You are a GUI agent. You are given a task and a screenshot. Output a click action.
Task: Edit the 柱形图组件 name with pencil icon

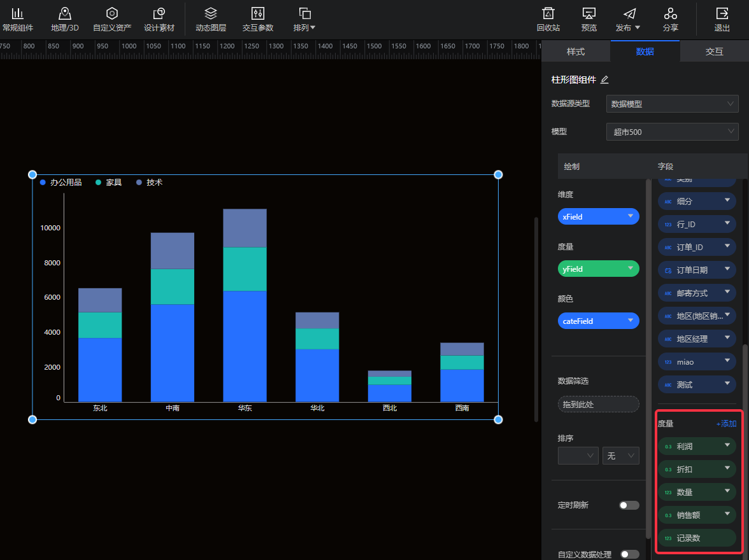point(604,80)
